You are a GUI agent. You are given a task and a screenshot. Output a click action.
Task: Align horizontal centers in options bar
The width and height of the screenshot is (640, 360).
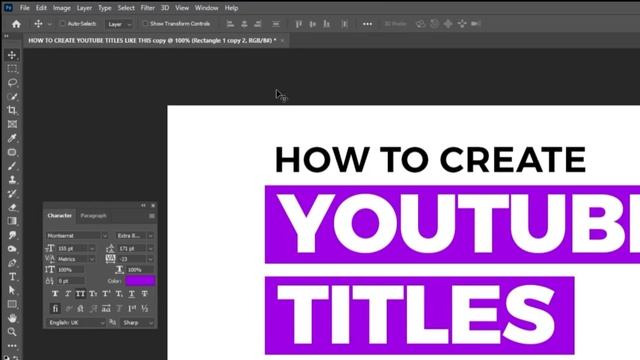[244, 24]
